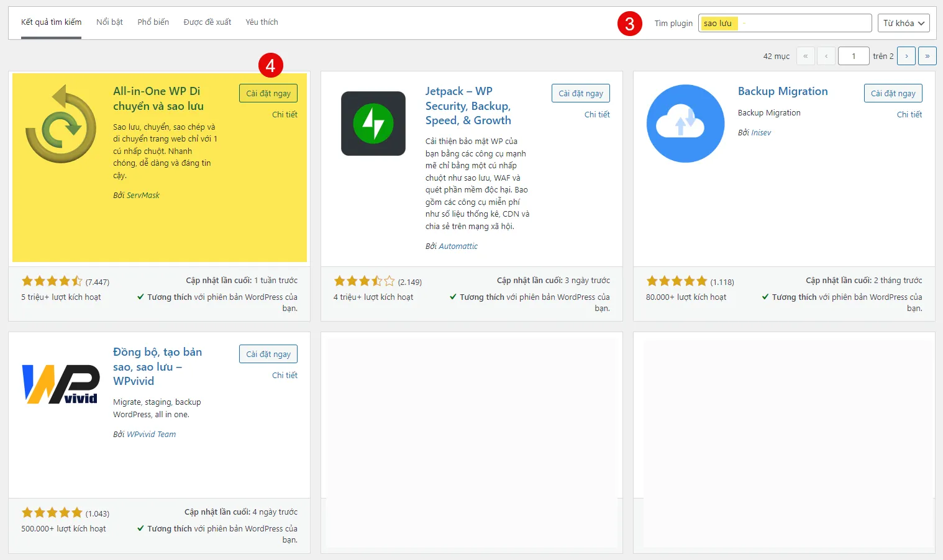Click the Backup Migration cloud icon

[x=686, y=124]
